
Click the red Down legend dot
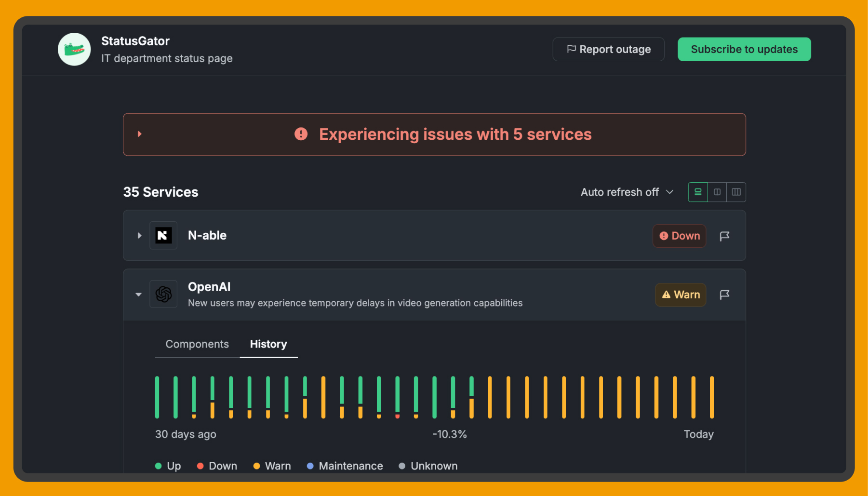(200, 466)
